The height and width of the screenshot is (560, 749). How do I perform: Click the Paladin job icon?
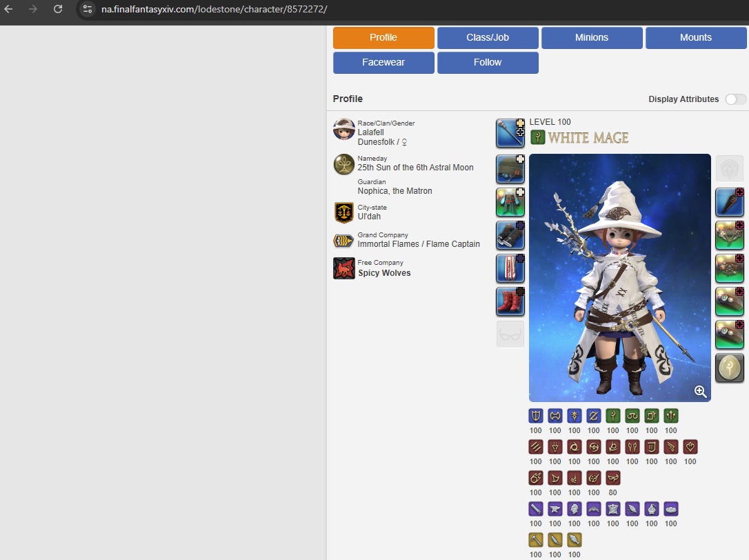(536, 416)
